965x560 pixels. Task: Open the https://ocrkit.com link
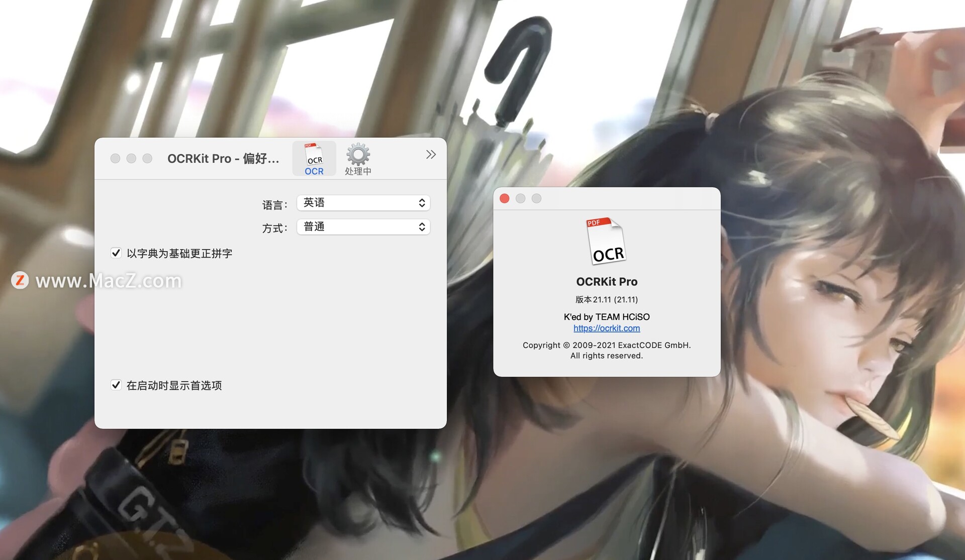click(x=607, y=328)
